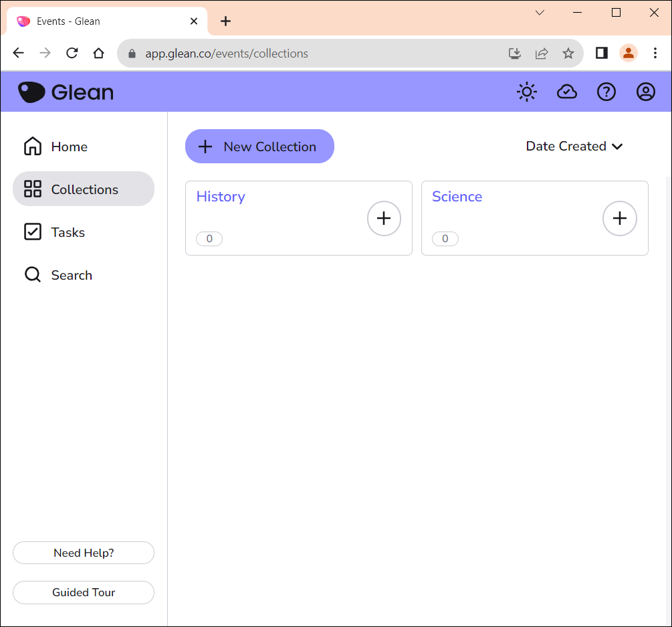The width and height of the screenshot is (672, 627).
Task: Add event to Science collection with plus
Action: 620,218
